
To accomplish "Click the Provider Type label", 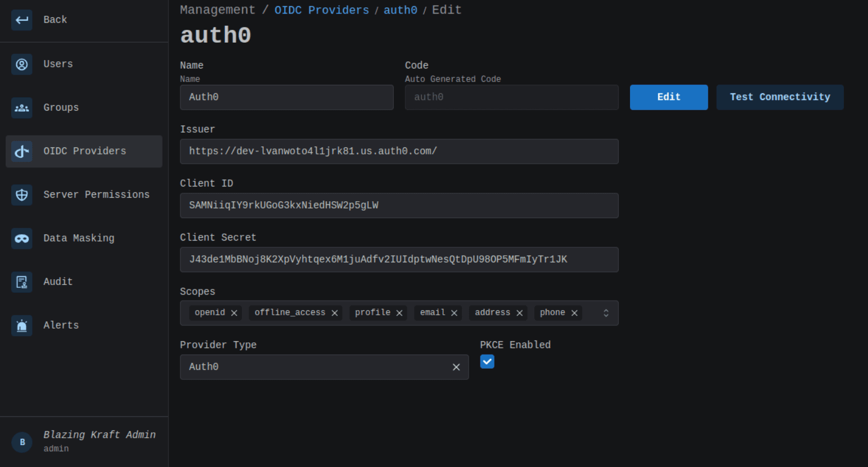I will pyautogui.click(x=218, y=345).
